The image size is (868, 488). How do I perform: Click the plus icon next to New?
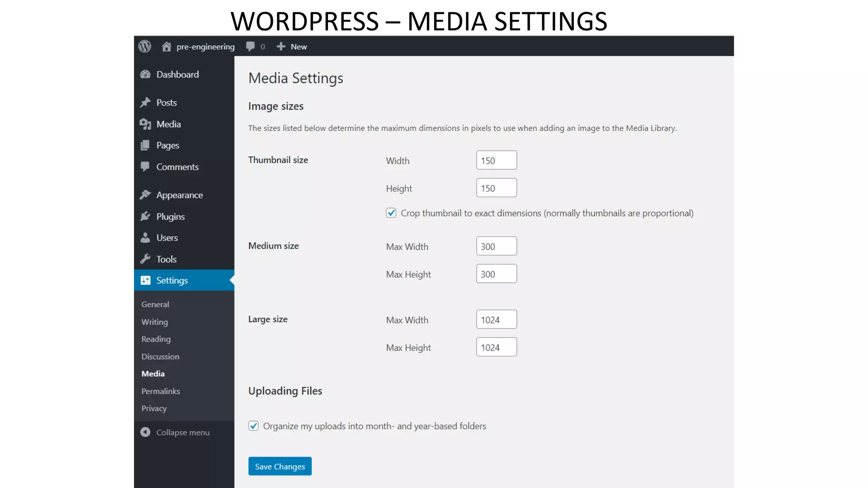(x=281, y=46)
